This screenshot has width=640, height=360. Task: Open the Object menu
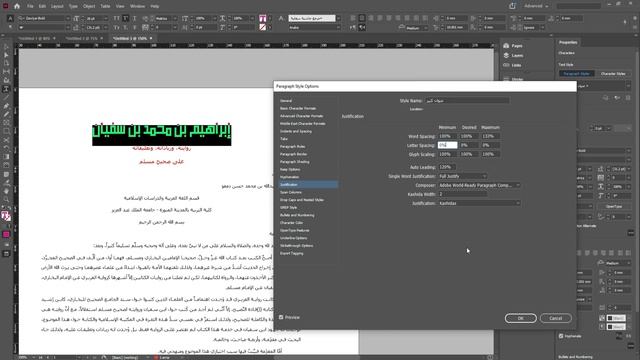[89, 6]
